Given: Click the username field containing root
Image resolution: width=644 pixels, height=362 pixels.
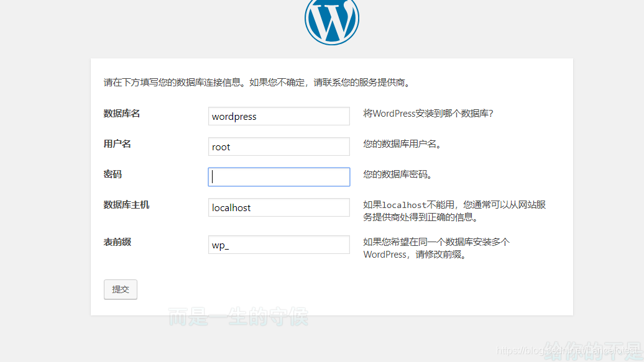Looking at the screenshot, I should tap(279, 147).
